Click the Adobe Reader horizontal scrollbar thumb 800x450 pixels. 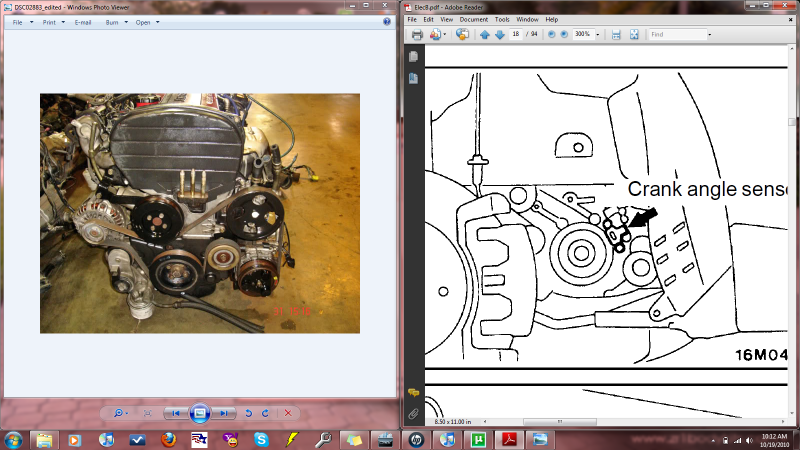[560, 421]
